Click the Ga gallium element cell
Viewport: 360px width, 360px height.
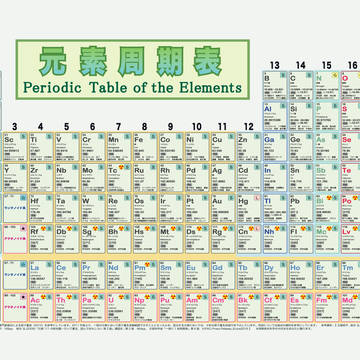pos(275,147)
